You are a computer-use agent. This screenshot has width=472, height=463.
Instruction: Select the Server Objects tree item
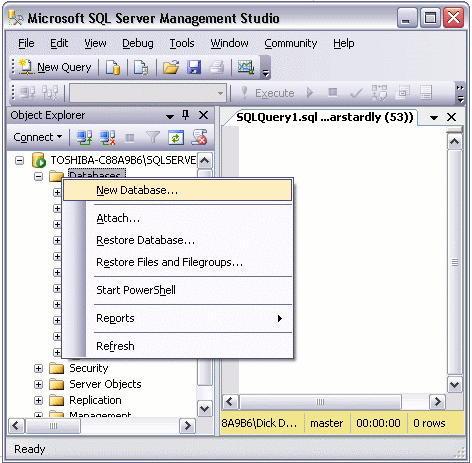pos(105,384)
